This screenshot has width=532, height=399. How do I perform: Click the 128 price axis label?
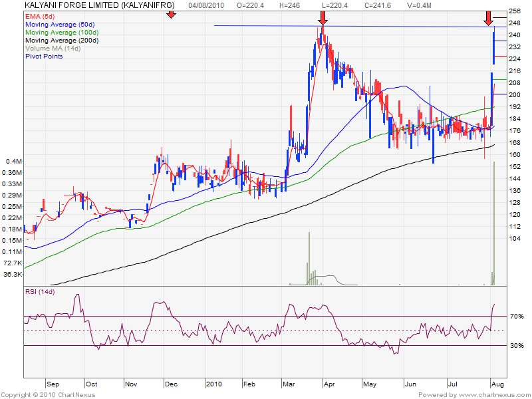pos(515,202)
